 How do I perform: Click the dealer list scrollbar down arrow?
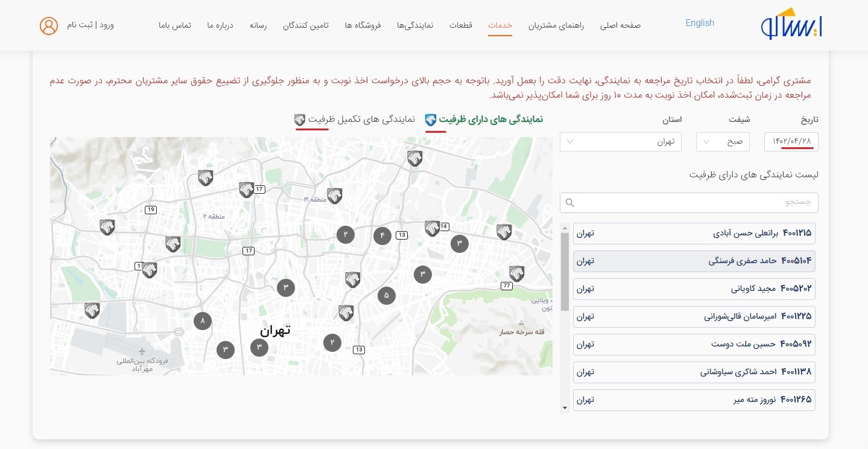[565, 408]
